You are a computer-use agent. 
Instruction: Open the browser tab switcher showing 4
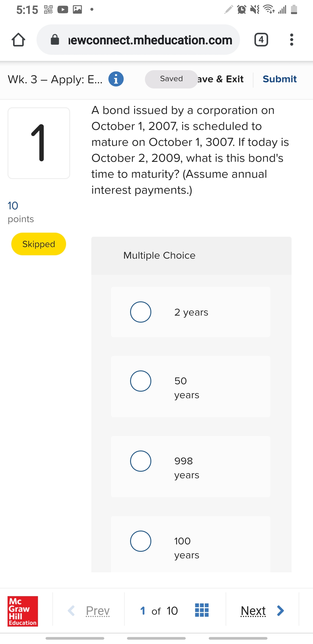[261, 40]
